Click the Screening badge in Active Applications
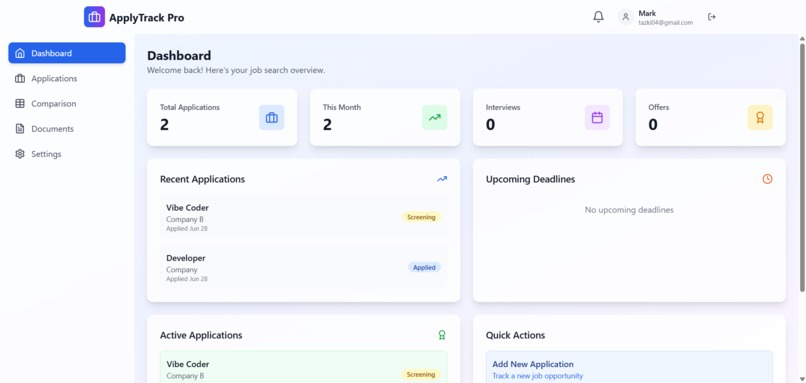Image resolution: width=806 pixels, height=383 pixels. 422,374
